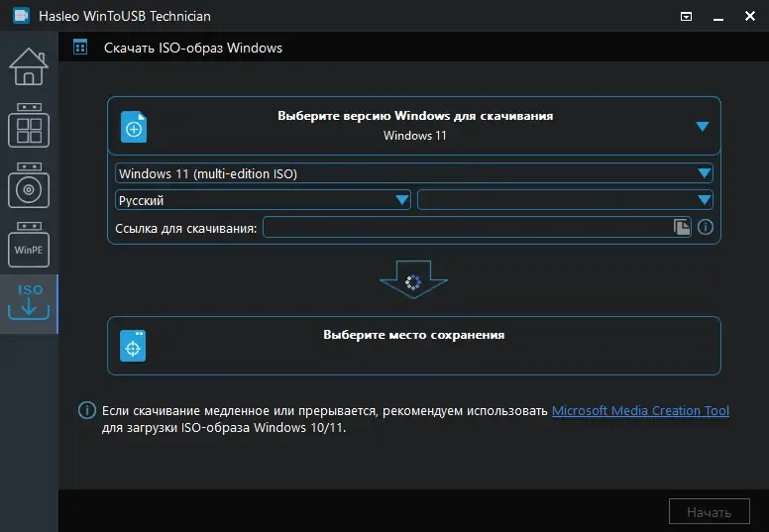Open Microsoft Media Creation Tool link
This screenshot has width=769, height=532.
click(640, 410)
